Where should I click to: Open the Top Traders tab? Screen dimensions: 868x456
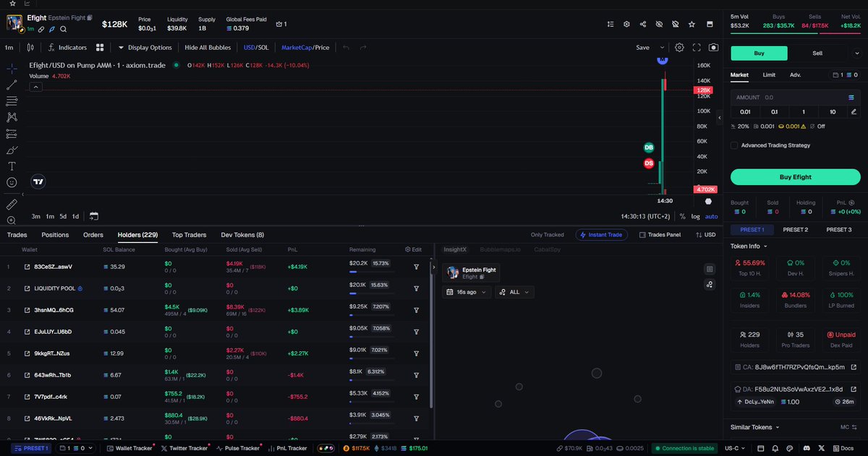click(x=189, y=235)
